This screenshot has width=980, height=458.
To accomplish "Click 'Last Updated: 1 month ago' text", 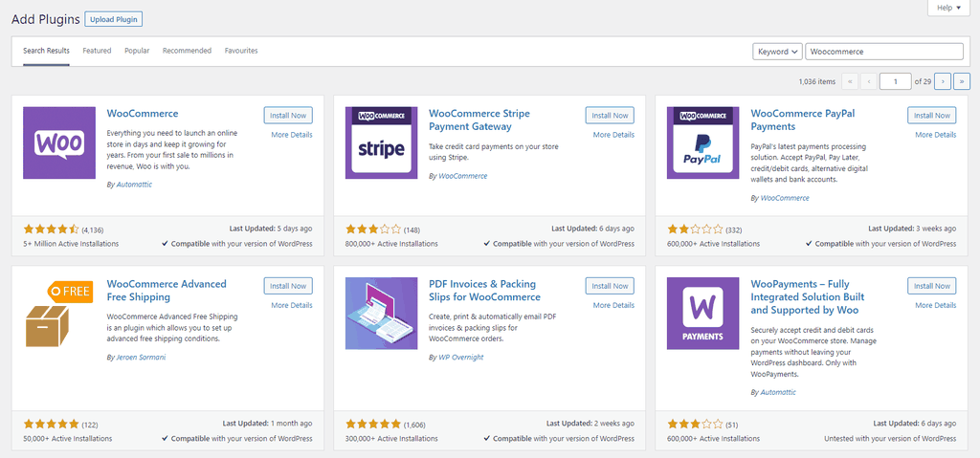I will [267, 424].
